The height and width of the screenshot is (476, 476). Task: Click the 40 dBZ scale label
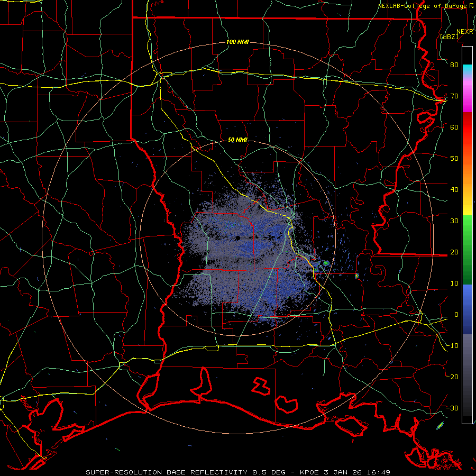click(x=454, y=190)
